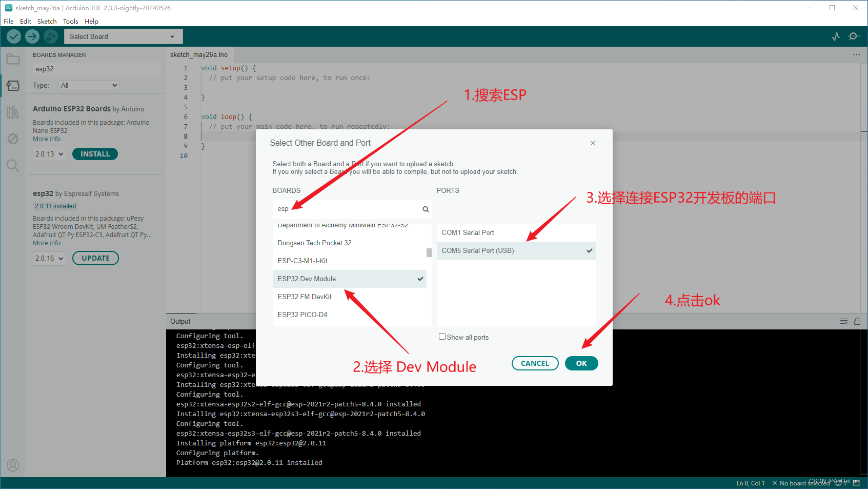
Task: Select ESP-C3-M1-I-Kit board
Action: (x=350, y=261)
